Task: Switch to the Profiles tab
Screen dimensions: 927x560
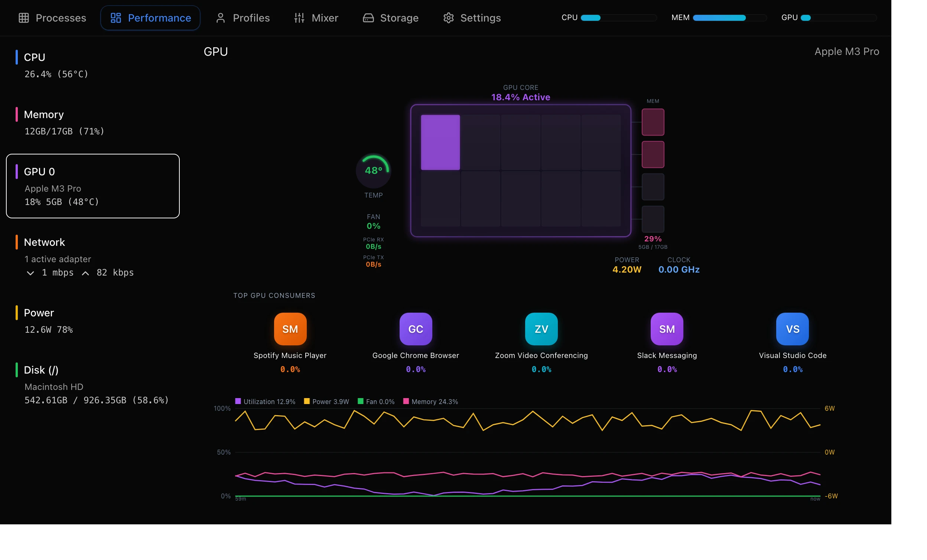Action: [243, 18]
